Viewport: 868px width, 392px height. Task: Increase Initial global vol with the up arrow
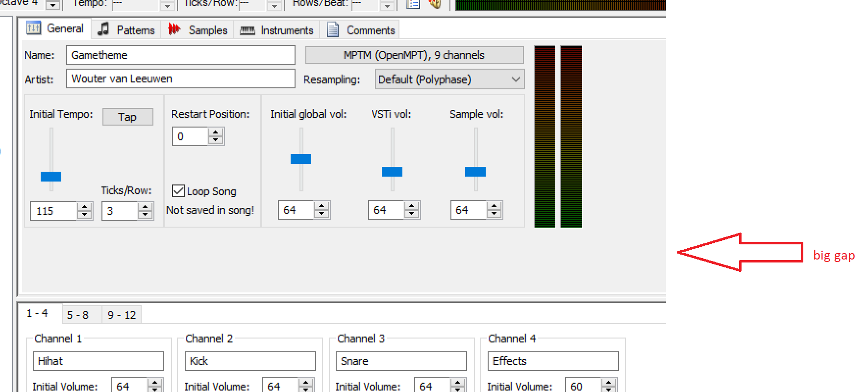tap(322, 206)
